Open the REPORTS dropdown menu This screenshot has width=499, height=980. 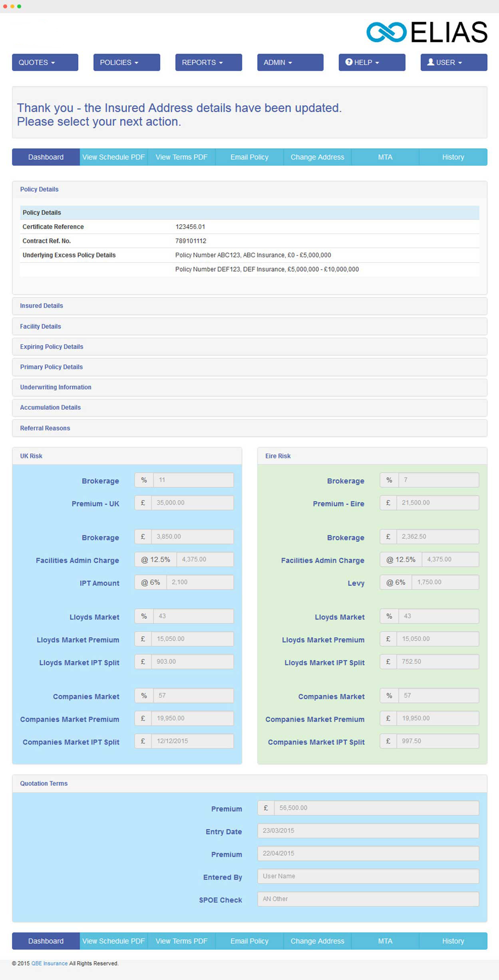(x=208, y=62)
